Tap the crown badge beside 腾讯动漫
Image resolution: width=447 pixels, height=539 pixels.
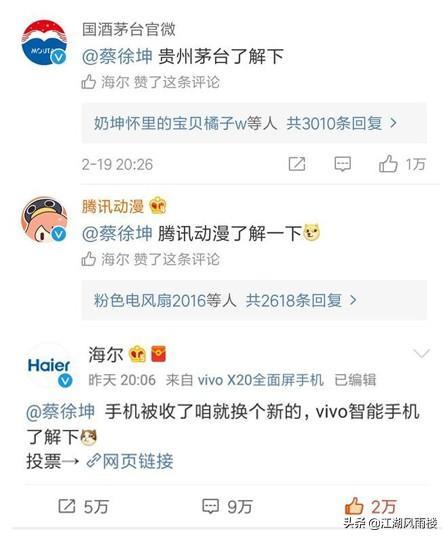coord(158,206)
